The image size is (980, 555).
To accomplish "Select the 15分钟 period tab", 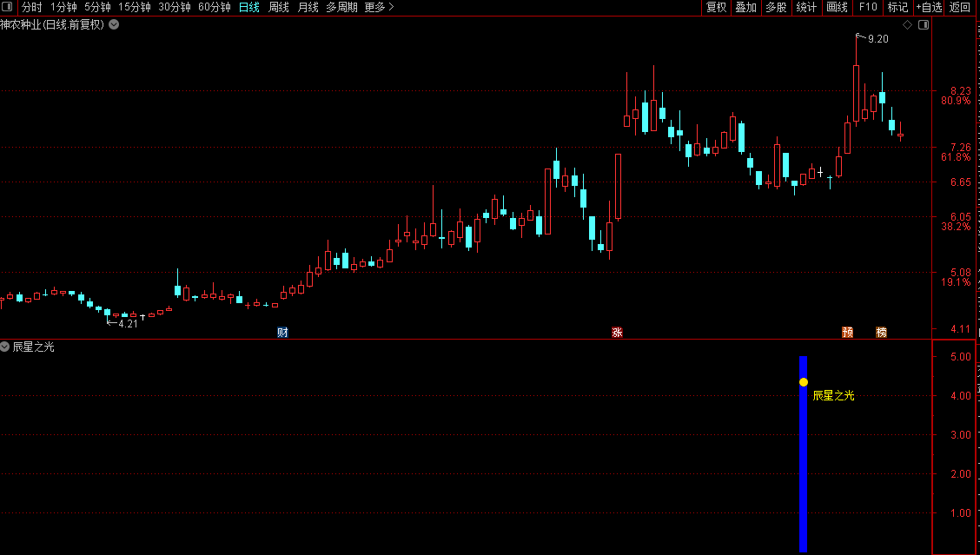I will pyautogui.click(x=135, y=8).
